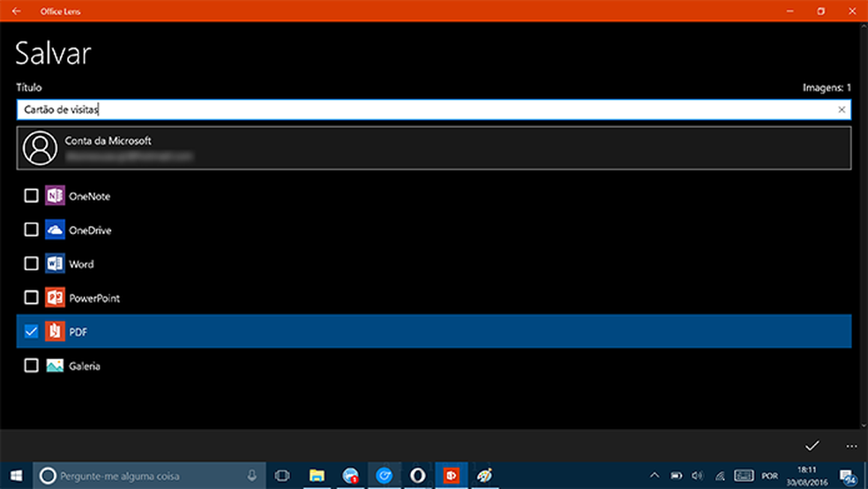
Task: Uncheck the PDF checkbox
Action: click(31, 331)
